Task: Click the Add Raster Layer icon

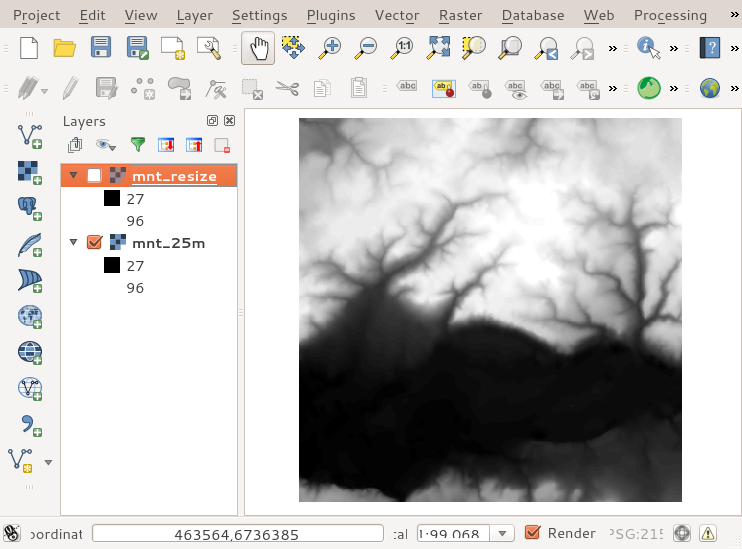Action: pos(30,172)
